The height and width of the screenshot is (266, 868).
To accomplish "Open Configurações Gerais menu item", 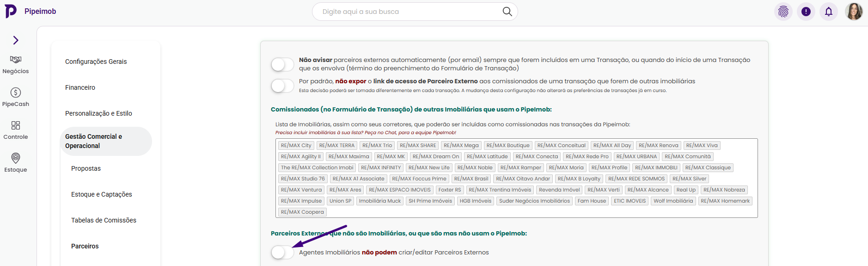I will tap(96, 62).
